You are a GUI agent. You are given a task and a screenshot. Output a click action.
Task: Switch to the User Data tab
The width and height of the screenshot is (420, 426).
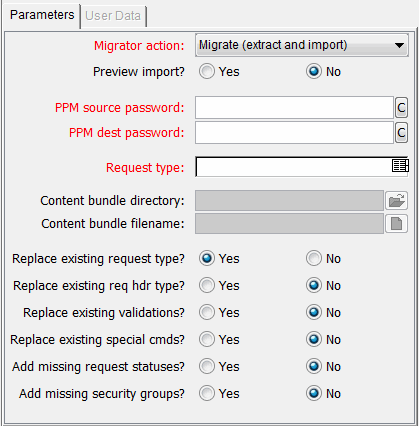[113, 16]
